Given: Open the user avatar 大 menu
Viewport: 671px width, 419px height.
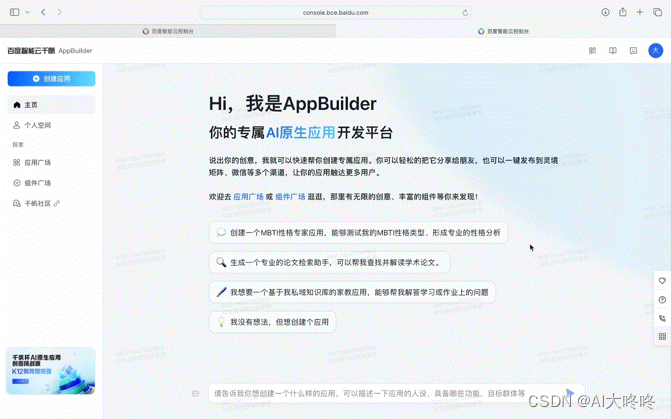Looking at the screenshot, I should pos(656,51).
